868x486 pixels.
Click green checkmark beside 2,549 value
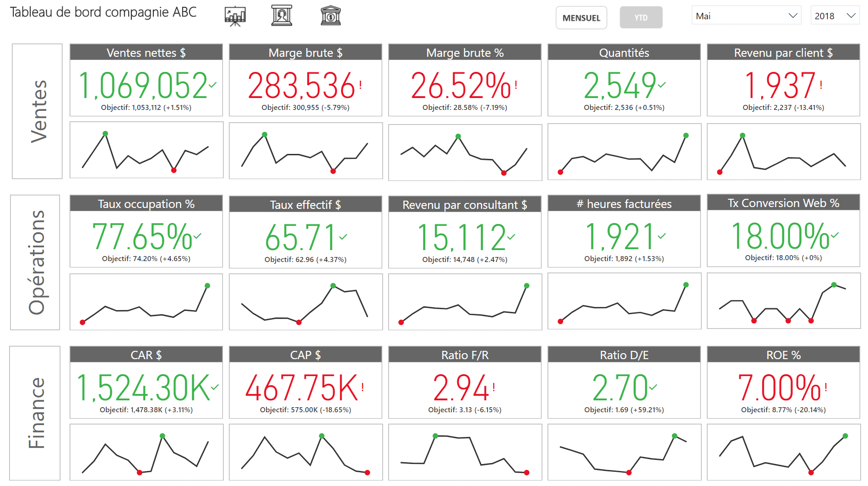click(x=662, y=84)
